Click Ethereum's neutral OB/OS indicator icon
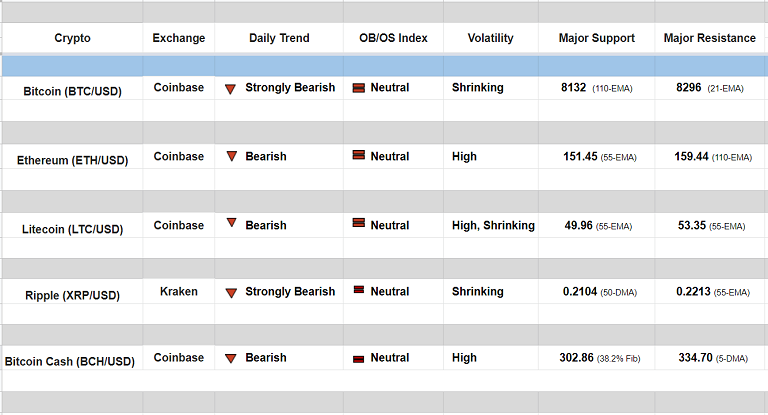 coord(358,156)
